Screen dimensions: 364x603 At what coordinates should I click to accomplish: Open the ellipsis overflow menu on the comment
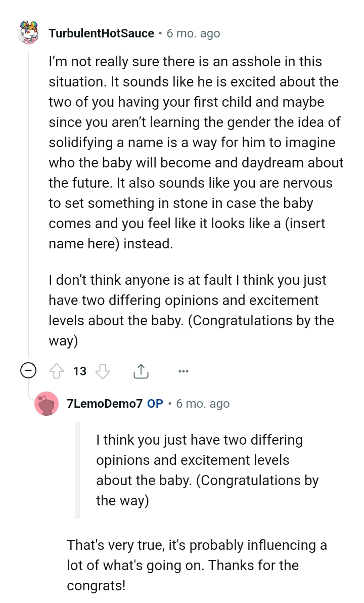pyautogui.click(x=183, y=371)
